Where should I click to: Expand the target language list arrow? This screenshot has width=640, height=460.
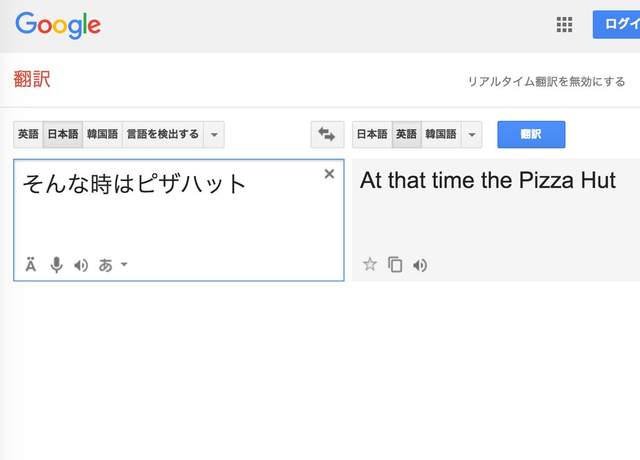click(472, 134)
